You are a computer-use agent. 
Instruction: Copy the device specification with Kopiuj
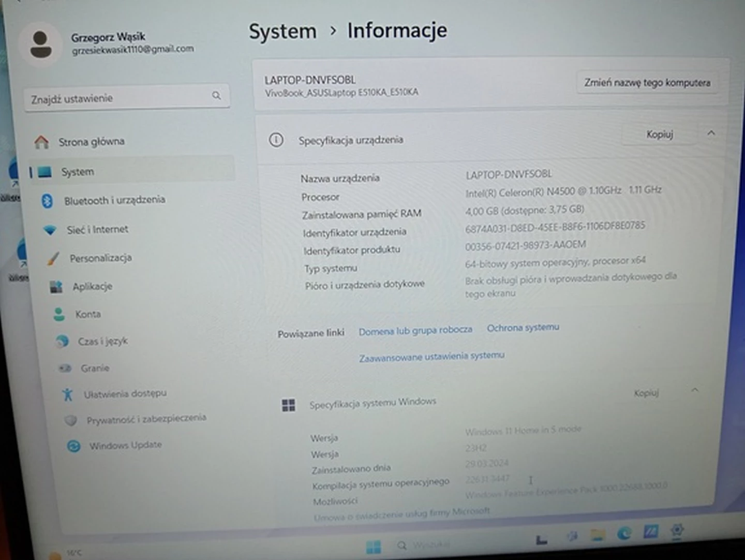point(659,135)
